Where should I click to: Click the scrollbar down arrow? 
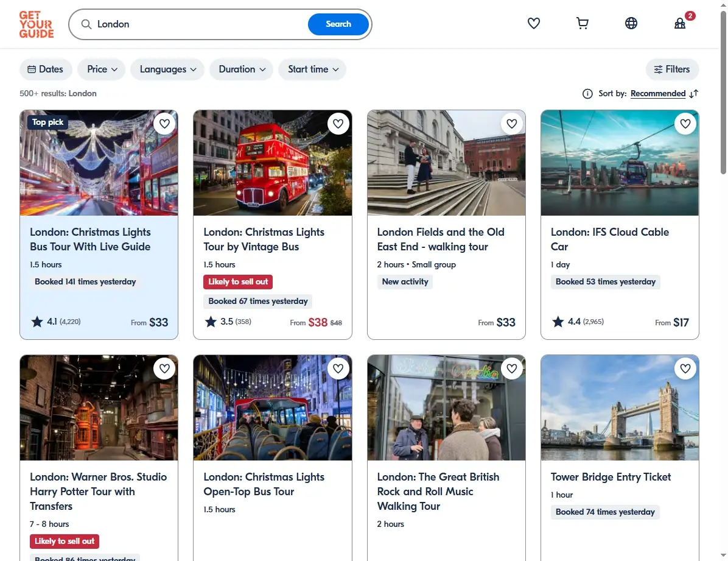pyautogui.click(x=723, y=556)
